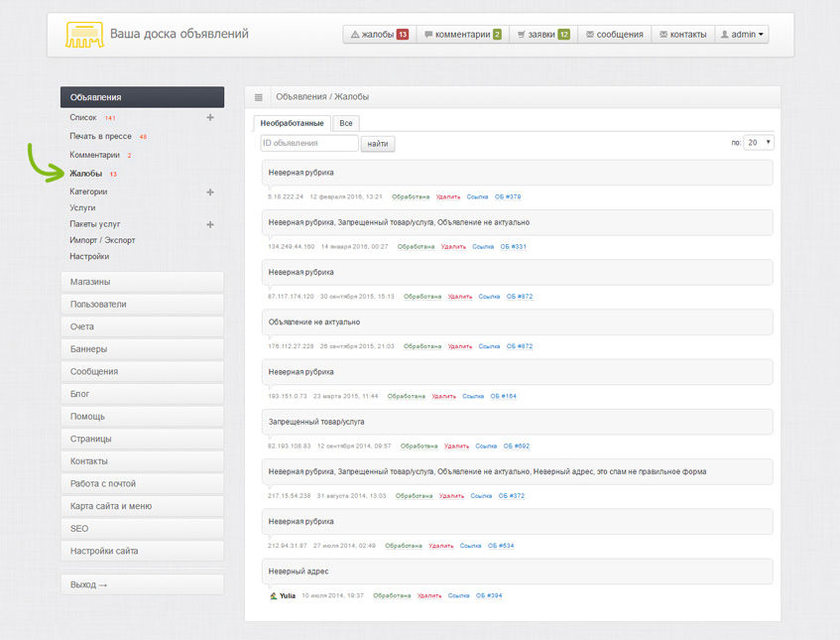
Task: Open Работа с почтой sidebar section
Action: tap(142, 484)
